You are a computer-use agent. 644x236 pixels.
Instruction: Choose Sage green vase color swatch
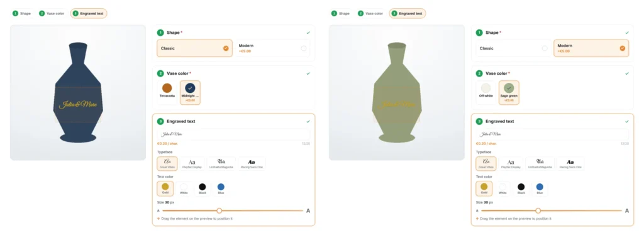509,92
